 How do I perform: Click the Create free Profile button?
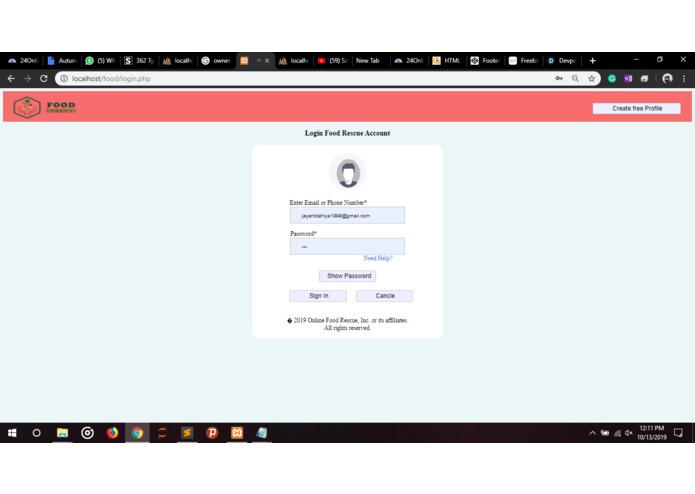tap(636, 109)
